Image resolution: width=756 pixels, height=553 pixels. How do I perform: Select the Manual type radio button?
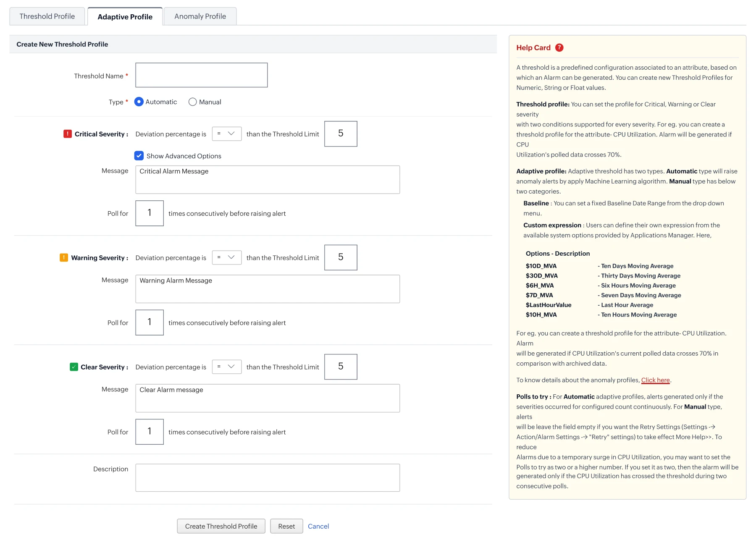pyautogui.click(x=192, y=102)
